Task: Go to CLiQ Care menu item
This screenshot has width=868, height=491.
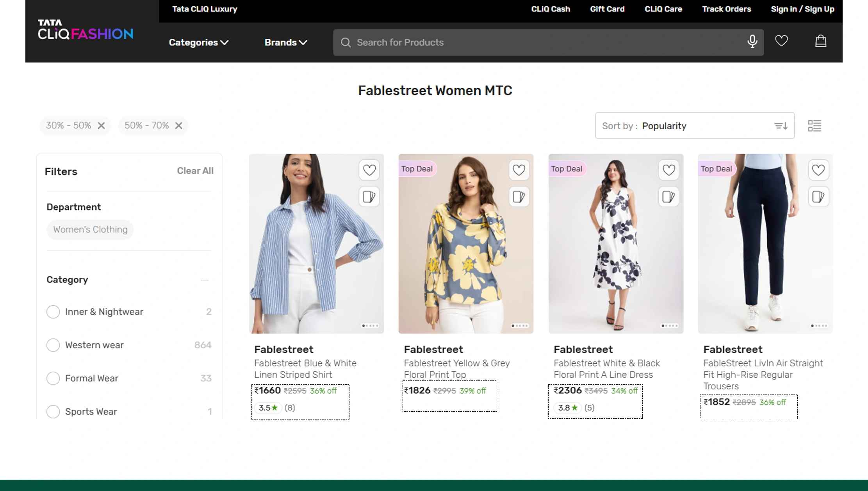Action: coord(663,9)
